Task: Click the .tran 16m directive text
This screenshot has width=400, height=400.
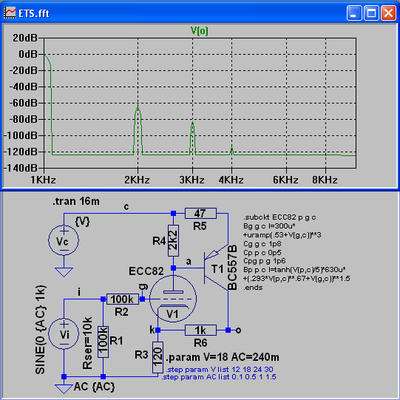Action: (76, 201)
